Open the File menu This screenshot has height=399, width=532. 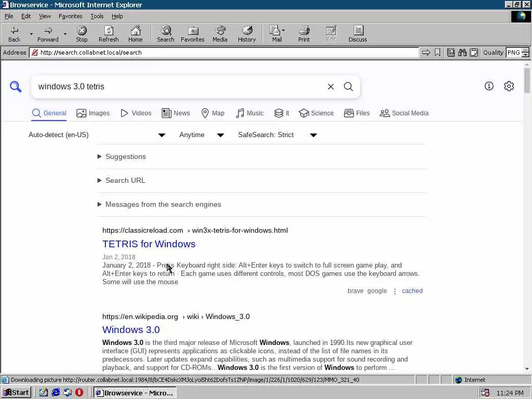9,16
